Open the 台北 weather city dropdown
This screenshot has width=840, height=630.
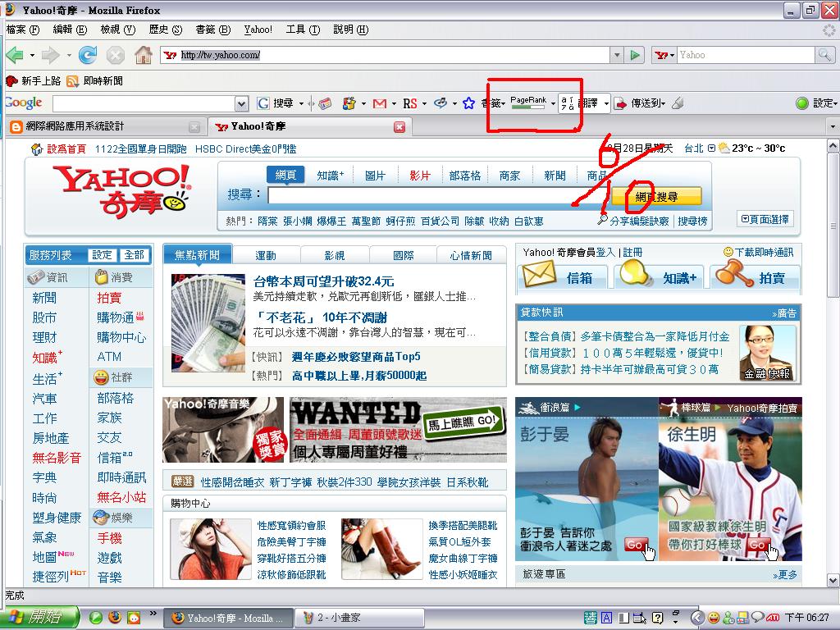[711, 148]
